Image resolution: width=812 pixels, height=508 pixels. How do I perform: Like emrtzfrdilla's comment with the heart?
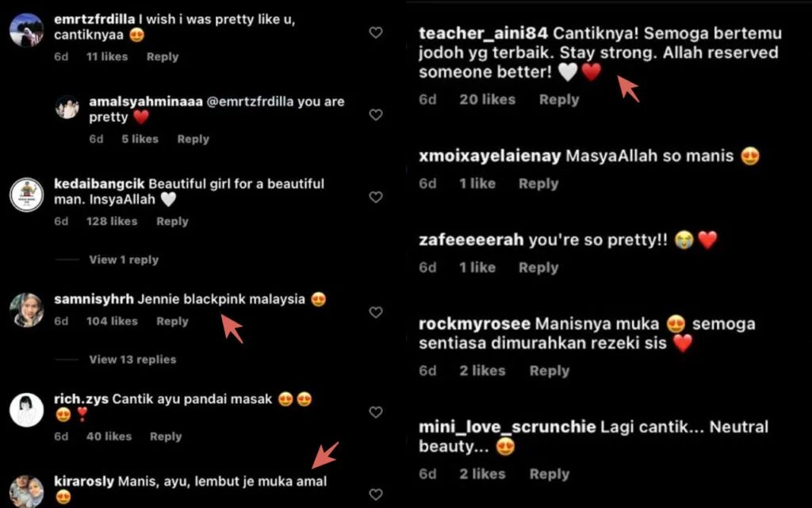[x=376, y=33]
